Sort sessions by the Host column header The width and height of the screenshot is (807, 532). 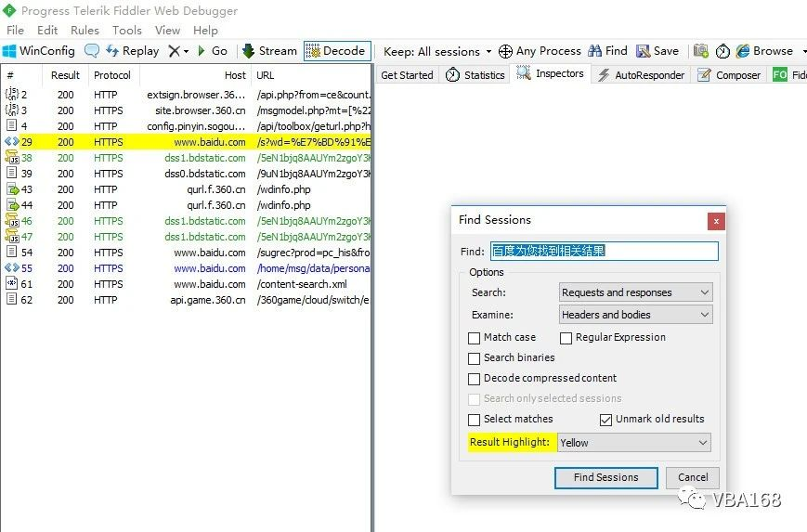[x=196, y=75]
